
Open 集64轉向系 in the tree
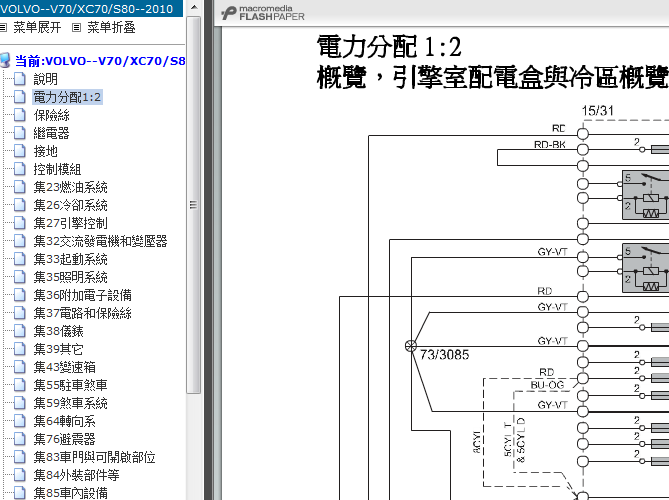point(64,421)
